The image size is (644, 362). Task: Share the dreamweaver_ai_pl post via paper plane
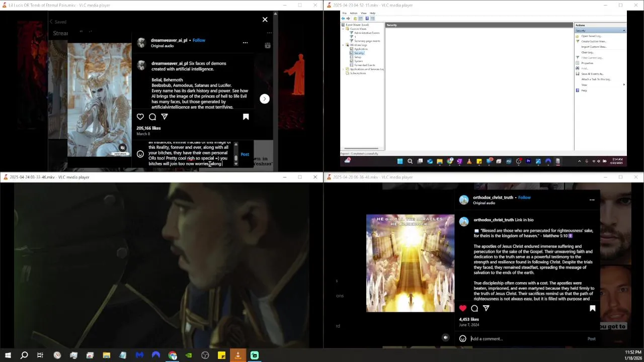point(165,117)
